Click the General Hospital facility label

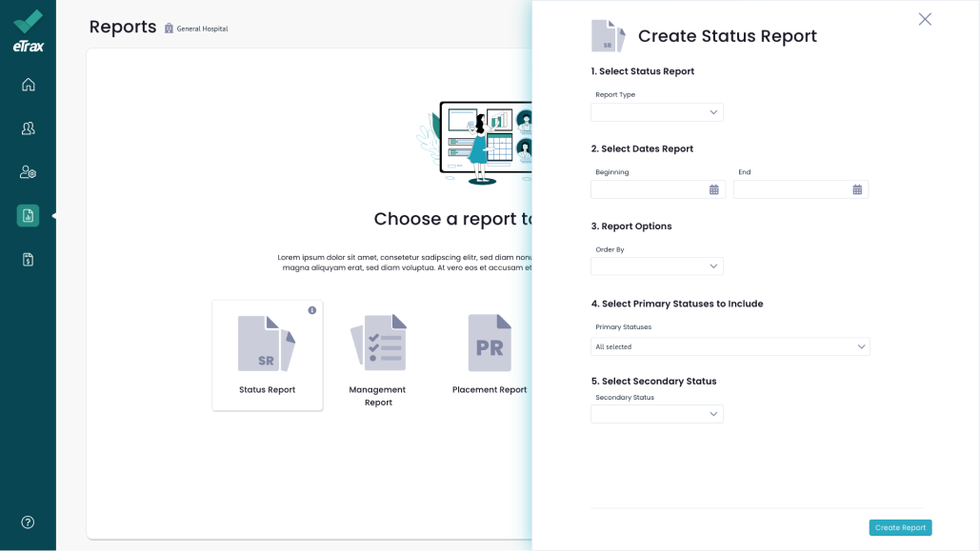click(x=196, y=29)
